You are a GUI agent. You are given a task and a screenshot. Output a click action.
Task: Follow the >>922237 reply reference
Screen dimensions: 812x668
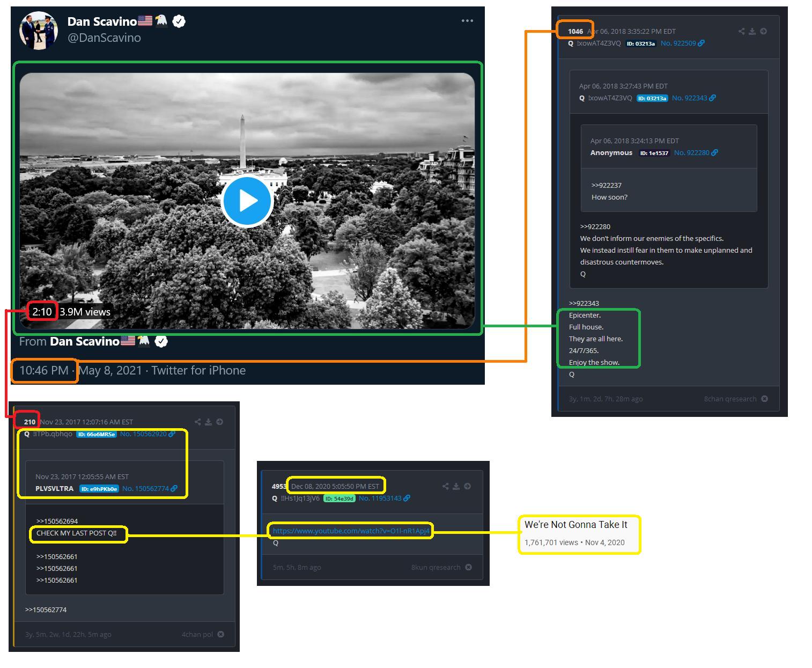(x=607, y=185)
